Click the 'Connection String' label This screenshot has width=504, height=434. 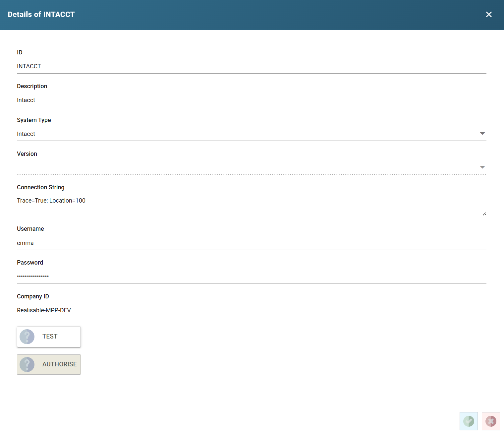(41, 187)
